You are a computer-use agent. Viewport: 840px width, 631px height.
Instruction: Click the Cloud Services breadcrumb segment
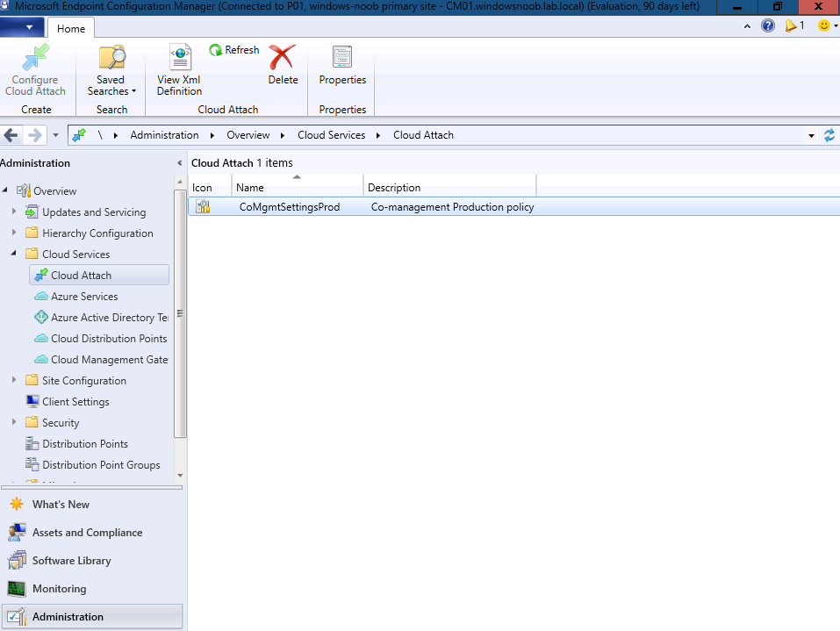click(x=331, y=135)
